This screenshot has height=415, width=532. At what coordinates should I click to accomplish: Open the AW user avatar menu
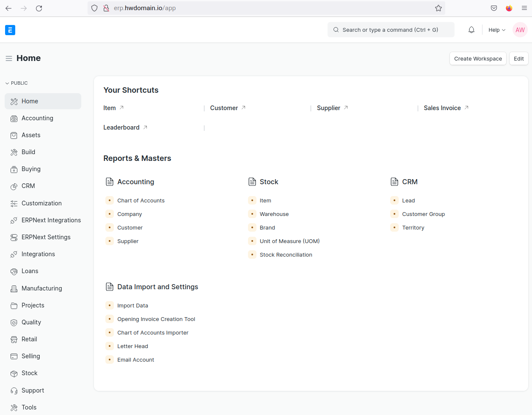click(520, 30)
